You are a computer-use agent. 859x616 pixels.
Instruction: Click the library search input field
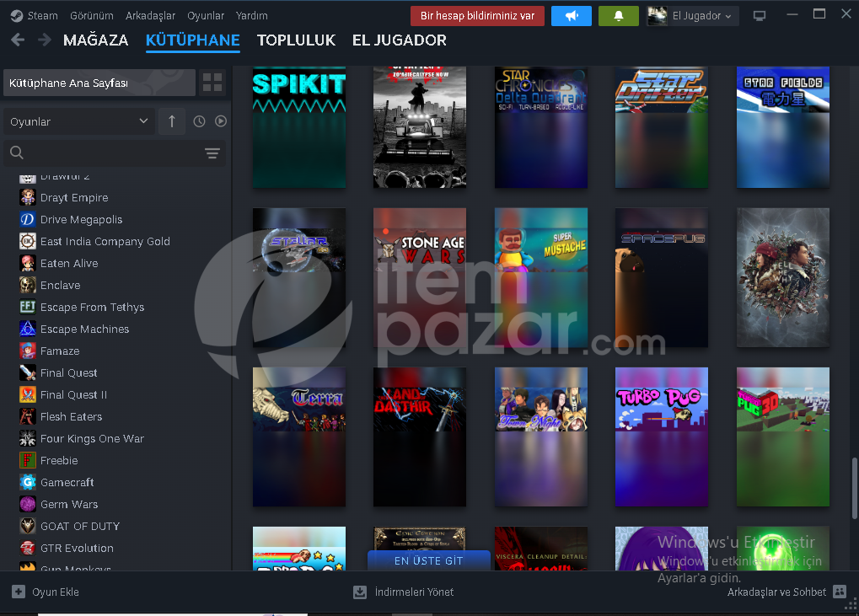tap(115, 153)
